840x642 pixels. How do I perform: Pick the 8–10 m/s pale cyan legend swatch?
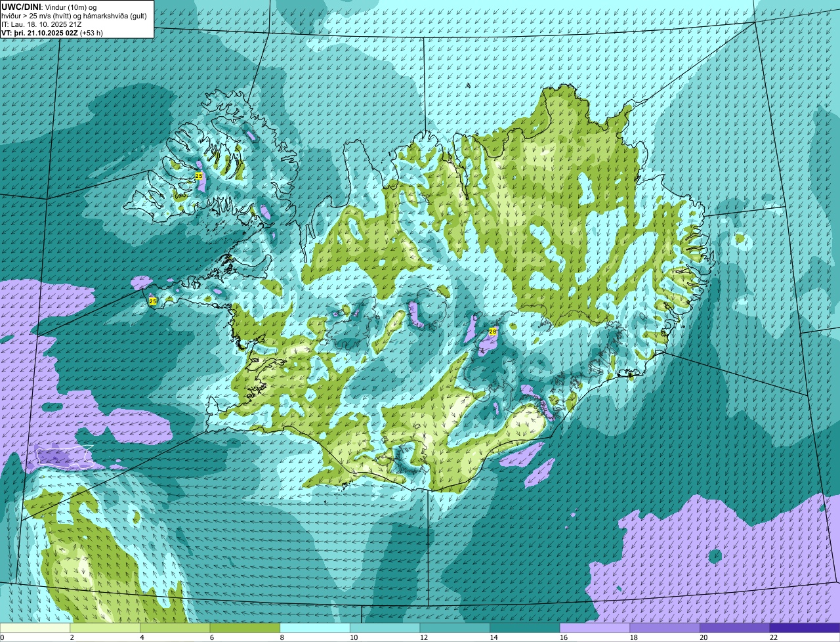(x=315, y=628)
